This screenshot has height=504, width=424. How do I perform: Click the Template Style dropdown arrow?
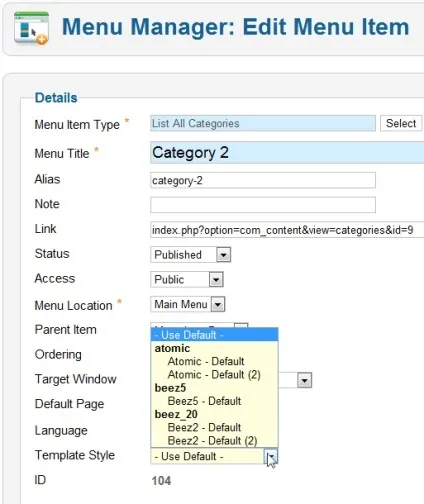[272, 456]
